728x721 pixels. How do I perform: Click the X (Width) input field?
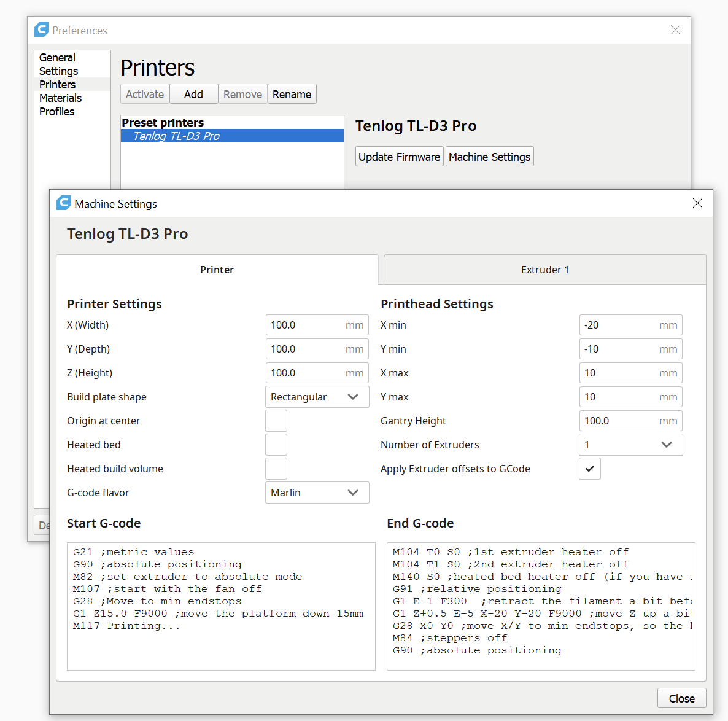tap(317, 325)
